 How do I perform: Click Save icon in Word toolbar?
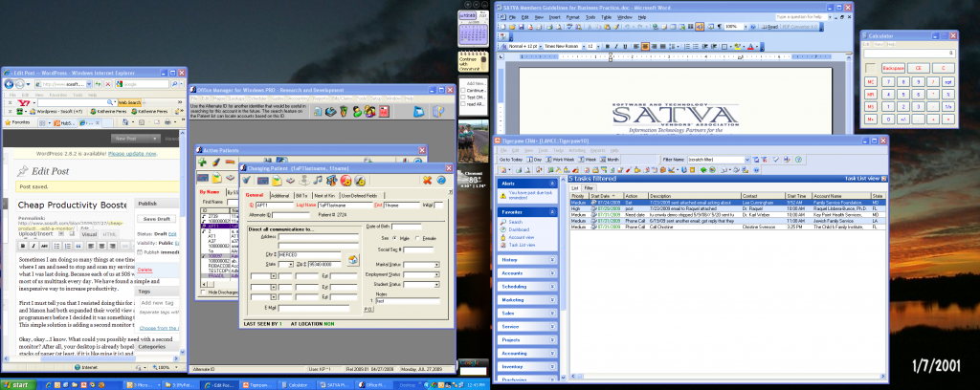[x=522, y=27]
